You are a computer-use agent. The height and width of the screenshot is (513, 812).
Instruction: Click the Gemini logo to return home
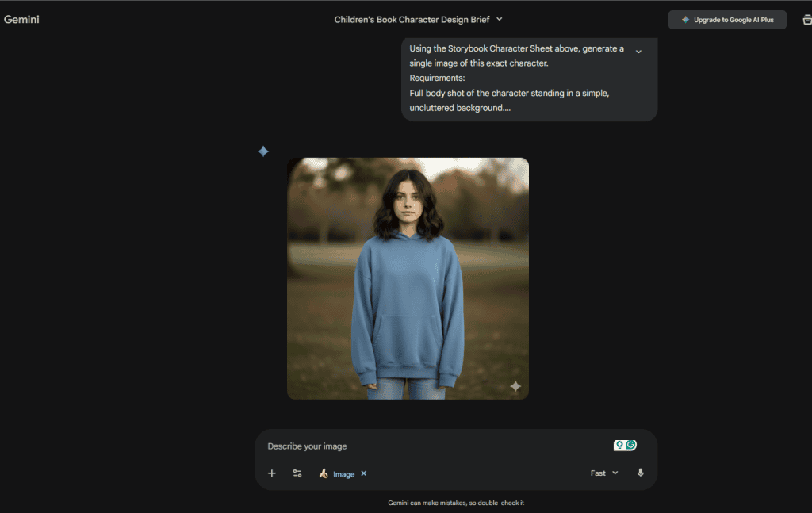click(21, 19)
